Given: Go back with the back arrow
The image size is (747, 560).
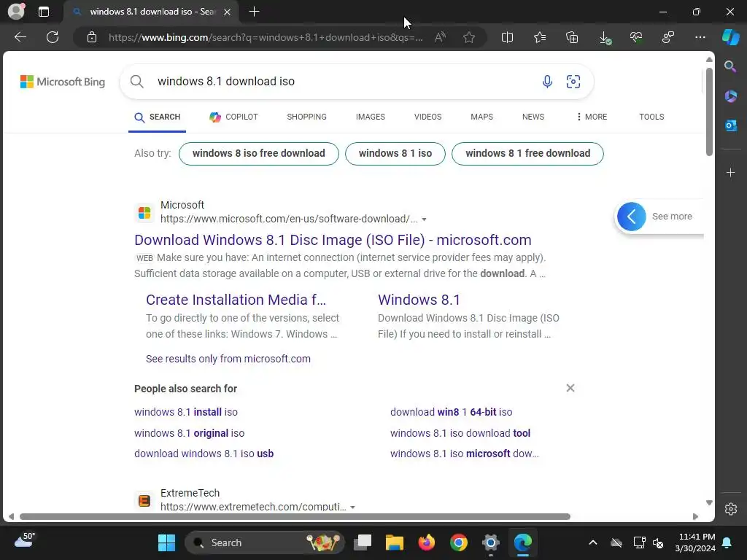Looking at the screenshot, I should (20, 37).
